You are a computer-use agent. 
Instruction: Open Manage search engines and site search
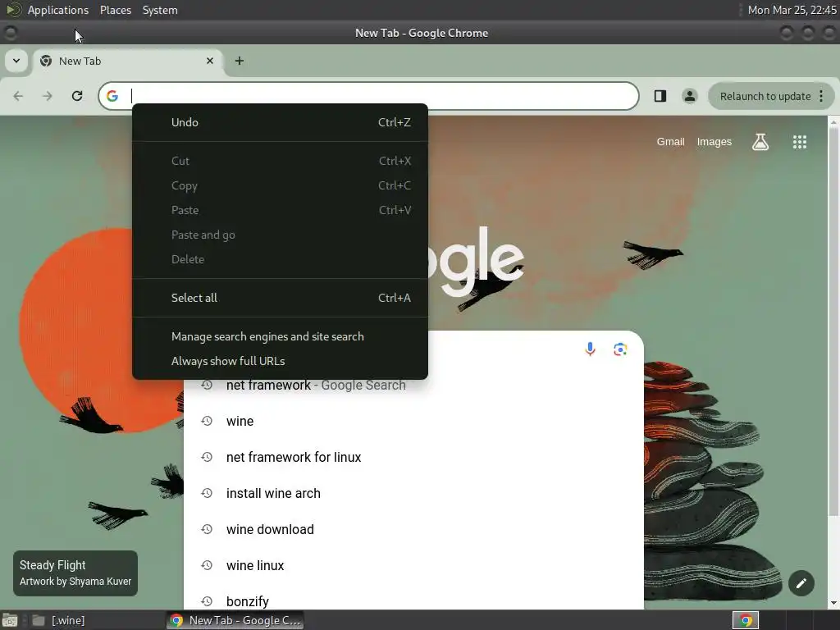click(x=280, y=336)
